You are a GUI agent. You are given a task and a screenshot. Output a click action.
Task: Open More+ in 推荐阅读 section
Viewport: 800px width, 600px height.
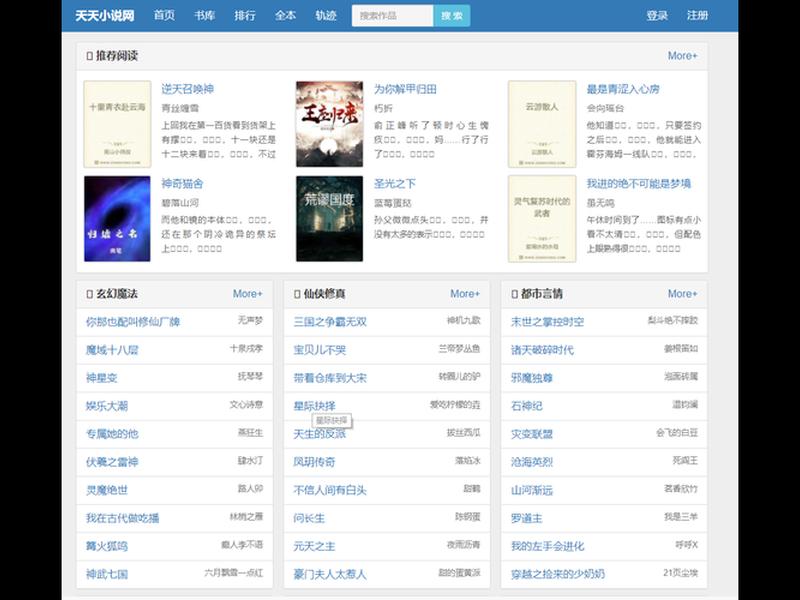pyautogui.click(x=682, y=56)
